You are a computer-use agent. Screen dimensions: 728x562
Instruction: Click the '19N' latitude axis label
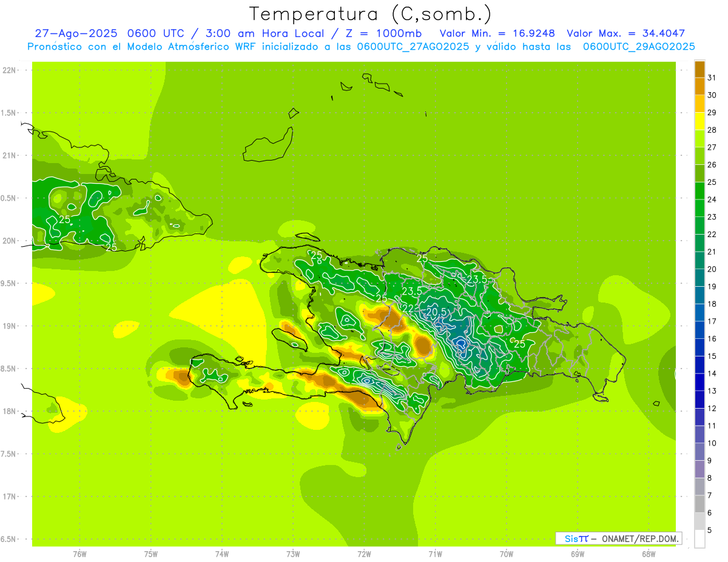pos(9,326)
